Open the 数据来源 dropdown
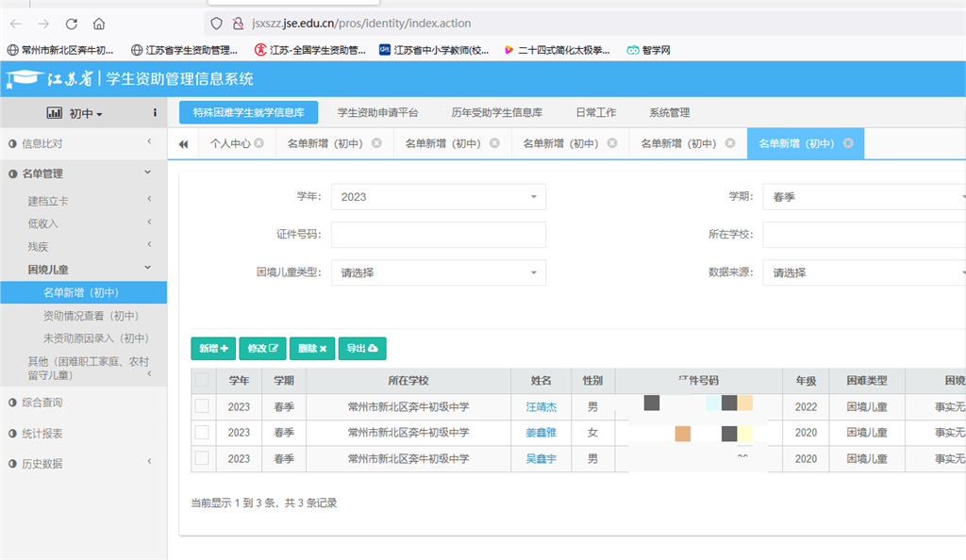The image size is (966, 560). pyautogui.click(x=864, y=272)
